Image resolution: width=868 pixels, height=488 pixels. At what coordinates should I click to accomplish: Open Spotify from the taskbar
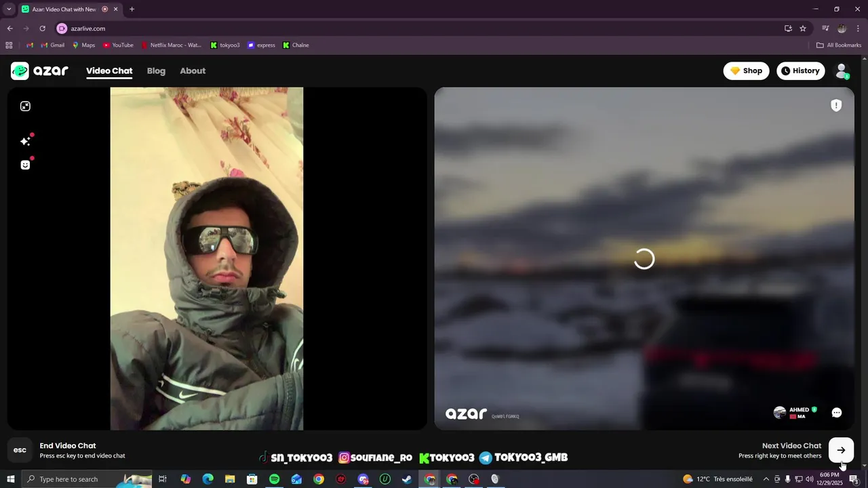click(x=274, y=479)
